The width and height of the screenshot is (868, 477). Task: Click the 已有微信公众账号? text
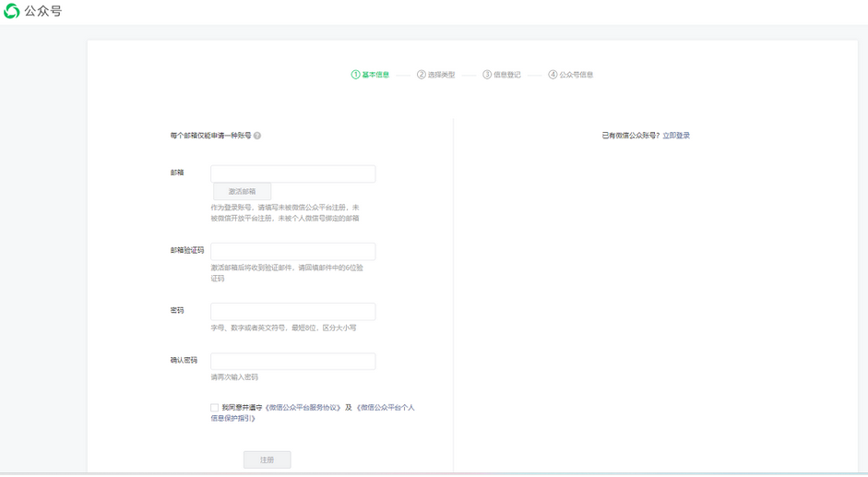[x=630, y=136]
